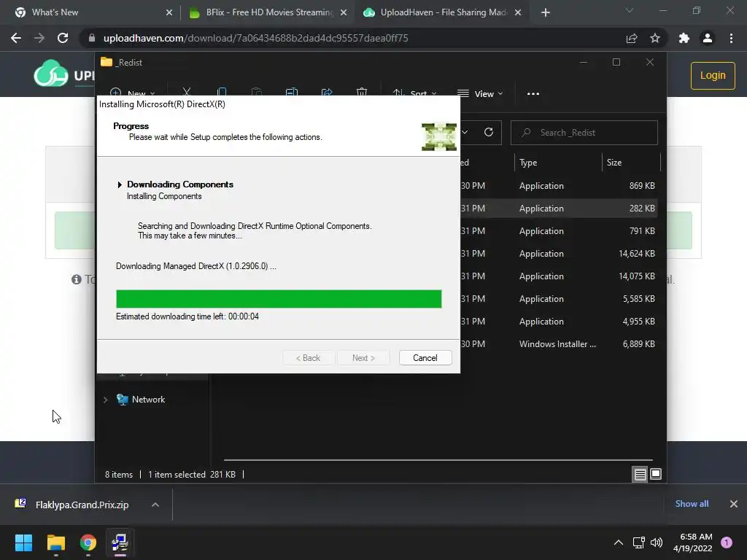Open the taskbar clock and date
The height and width of the screenshot is (560, 747).
point(693,542)
